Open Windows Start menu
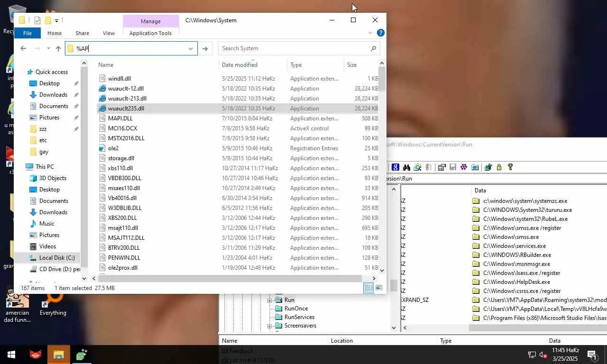607x364 pixels. click(11, 355)
